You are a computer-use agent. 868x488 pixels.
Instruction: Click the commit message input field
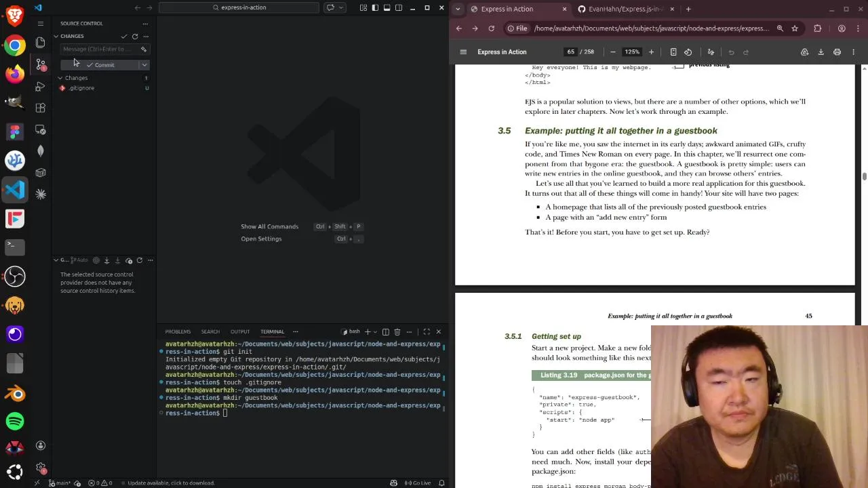(100, 49)
